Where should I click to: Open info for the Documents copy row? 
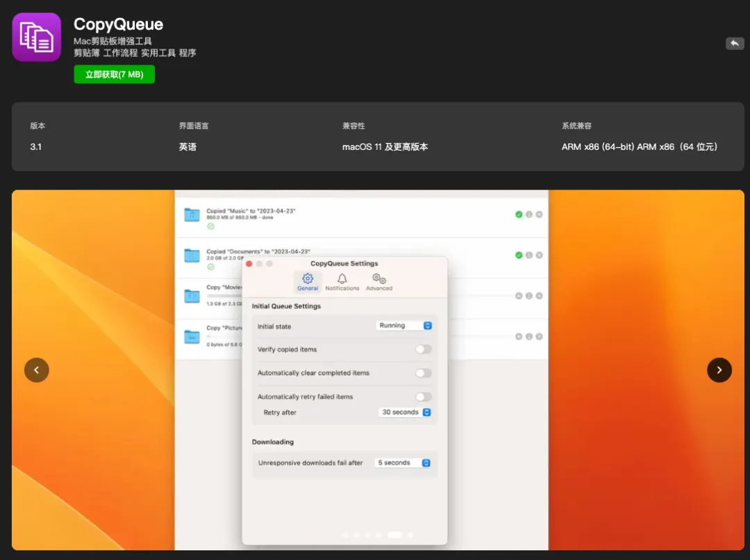[x=529, y=255]
